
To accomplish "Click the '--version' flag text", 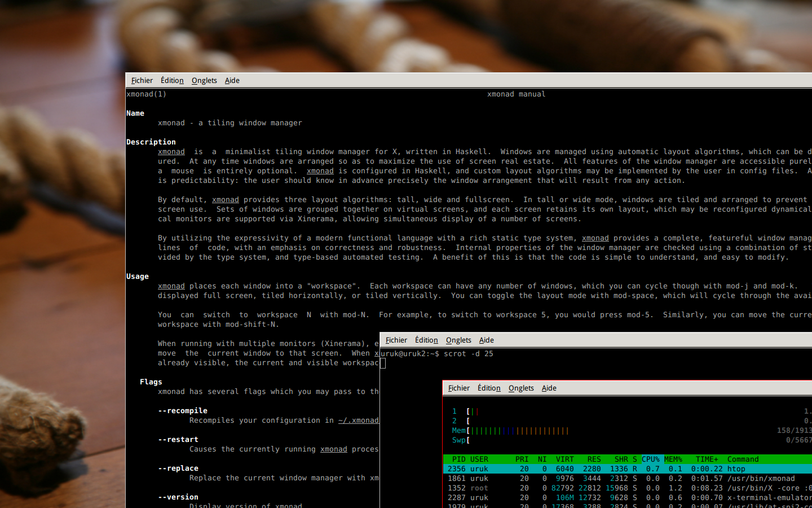I will tap(178, 497).
